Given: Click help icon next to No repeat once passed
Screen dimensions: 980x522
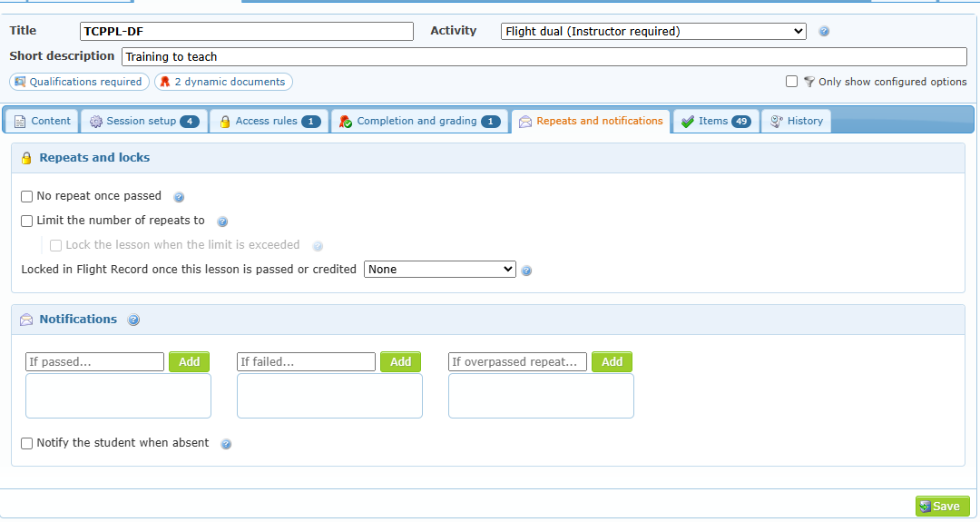Looking at the screenshot, I should pos(179,198).
